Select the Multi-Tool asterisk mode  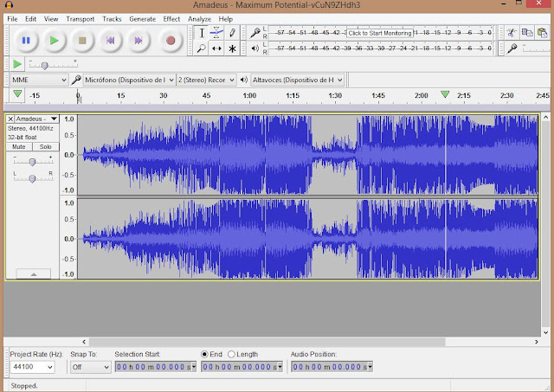[232, 48]
